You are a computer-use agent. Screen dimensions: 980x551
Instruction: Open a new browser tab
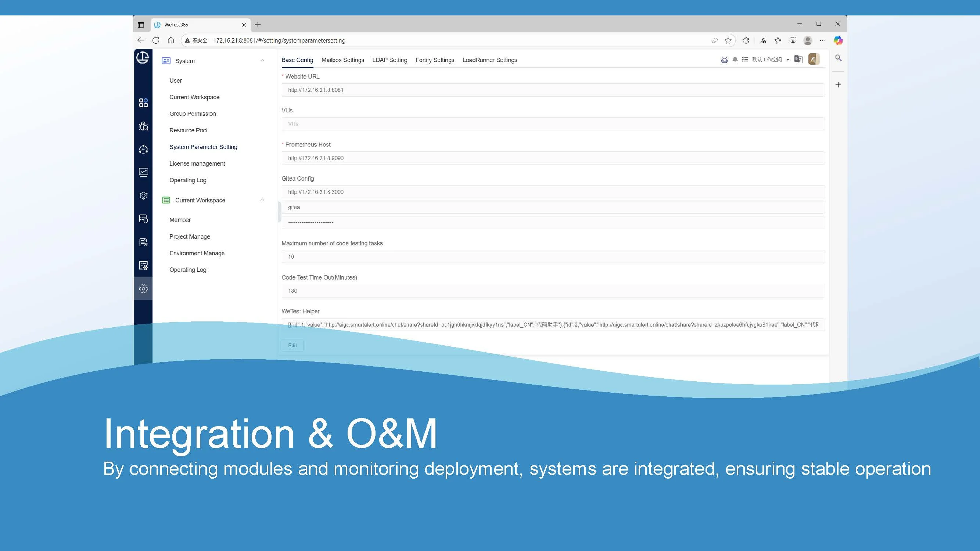(x=258, y=25)
